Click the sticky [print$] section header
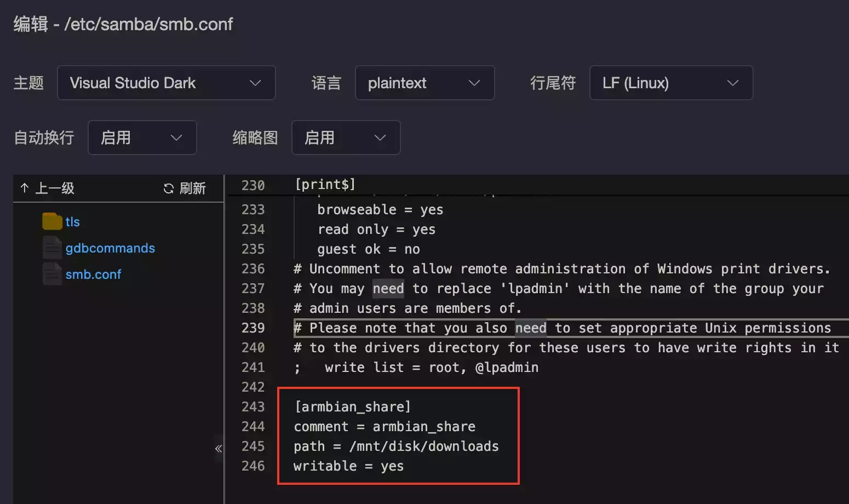This screenshot has height=504, width=849. pos(325,185)
